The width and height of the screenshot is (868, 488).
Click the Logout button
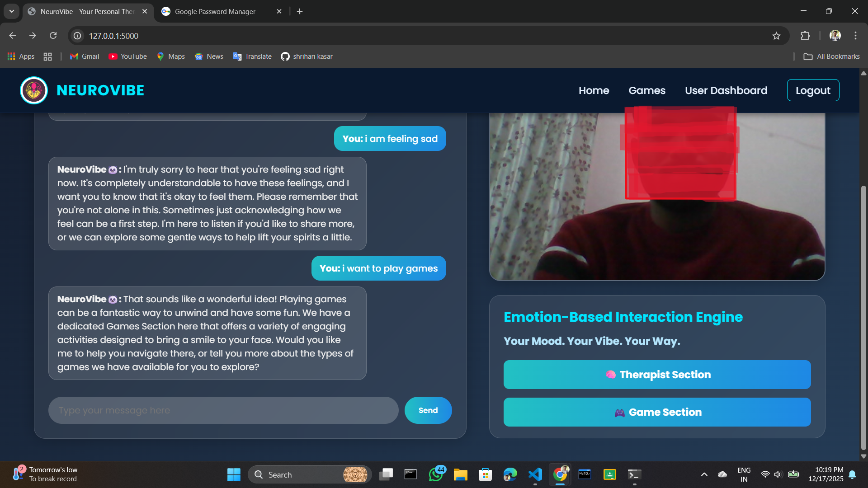[x=812, y=90]
